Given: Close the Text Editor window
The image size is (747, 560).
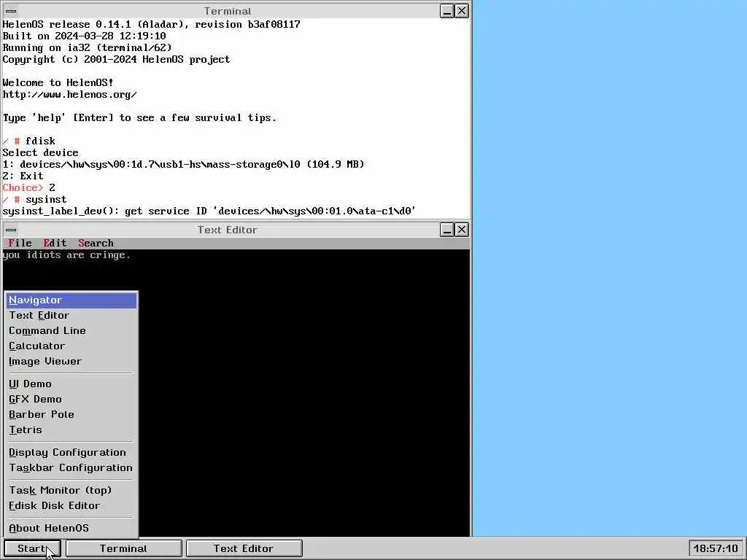Looking at the screenshot, I should (x=462, y=230).
